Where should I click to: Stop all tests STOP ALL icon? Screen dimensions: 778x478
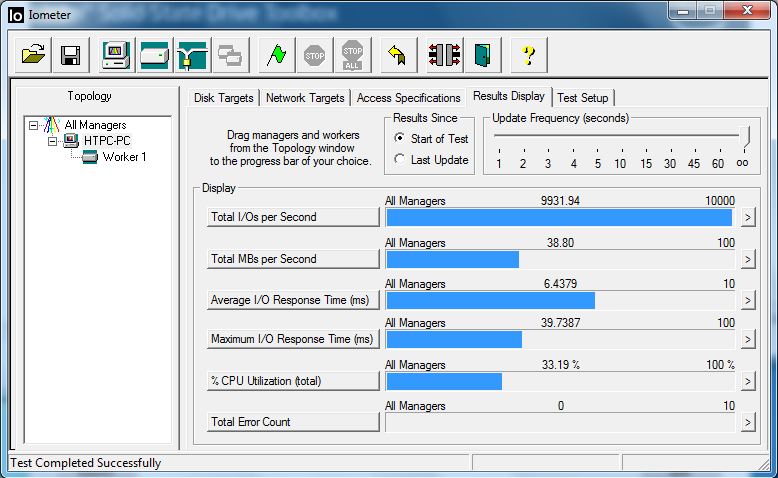tap(352, 55)
